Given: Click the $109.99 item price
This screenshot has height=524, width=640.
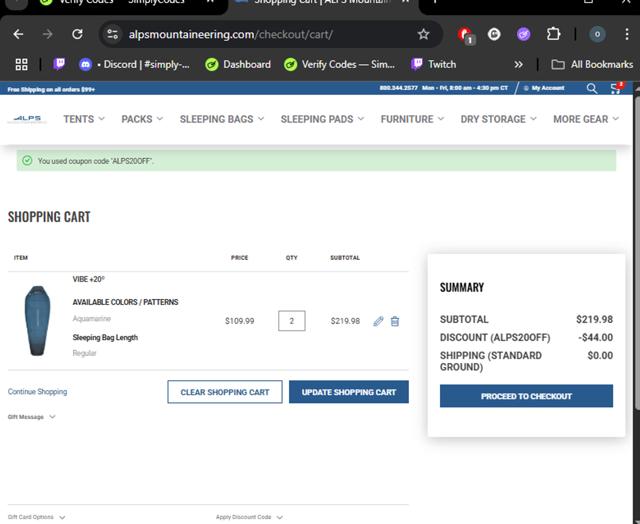Looking at the screenshot, I should click(240, 321).
